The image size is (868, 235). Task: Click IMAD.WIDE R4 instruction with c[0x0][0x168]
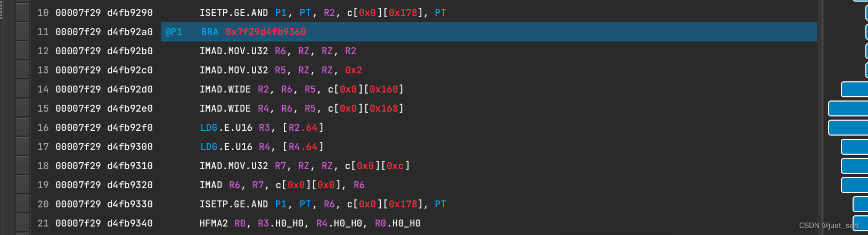[301, 108]
